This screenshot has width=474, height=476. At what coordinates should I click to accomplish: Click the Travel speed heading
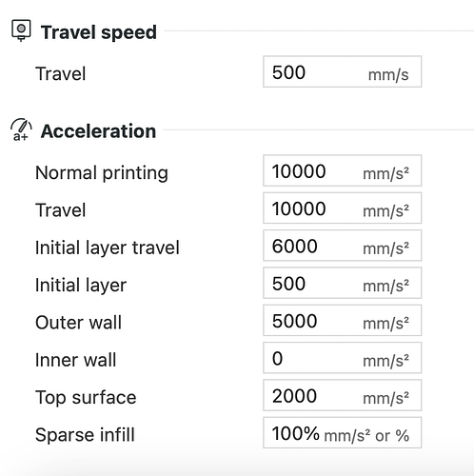tap(99, 32)
